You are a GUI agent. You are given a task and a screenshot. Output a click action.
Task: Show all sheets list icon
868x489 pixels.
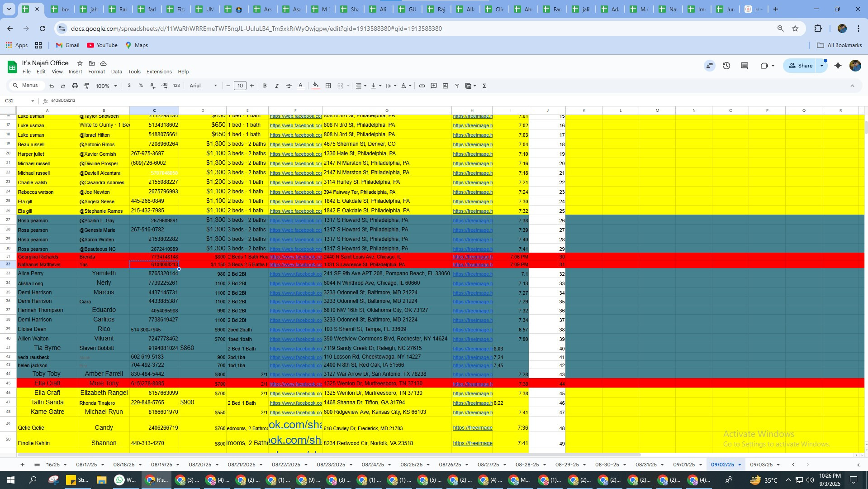click(x=37, y=465)
